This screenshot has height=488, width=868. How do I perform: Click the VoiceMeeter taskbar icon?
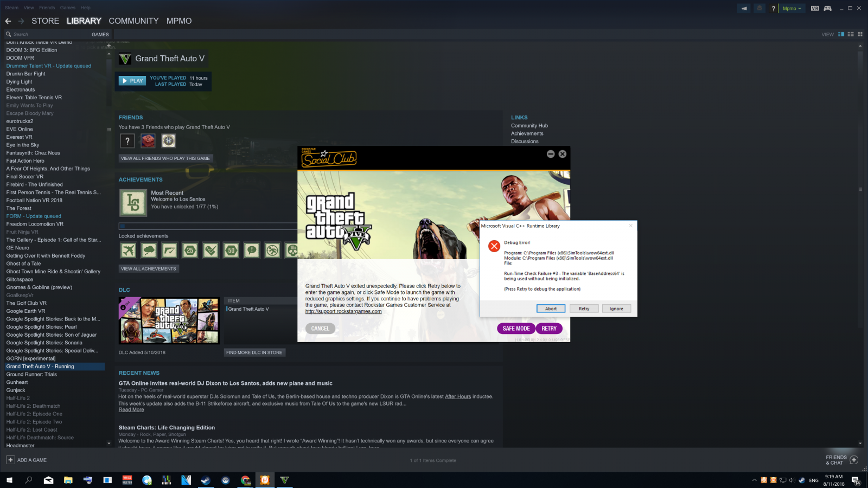[x=127, y=480]
